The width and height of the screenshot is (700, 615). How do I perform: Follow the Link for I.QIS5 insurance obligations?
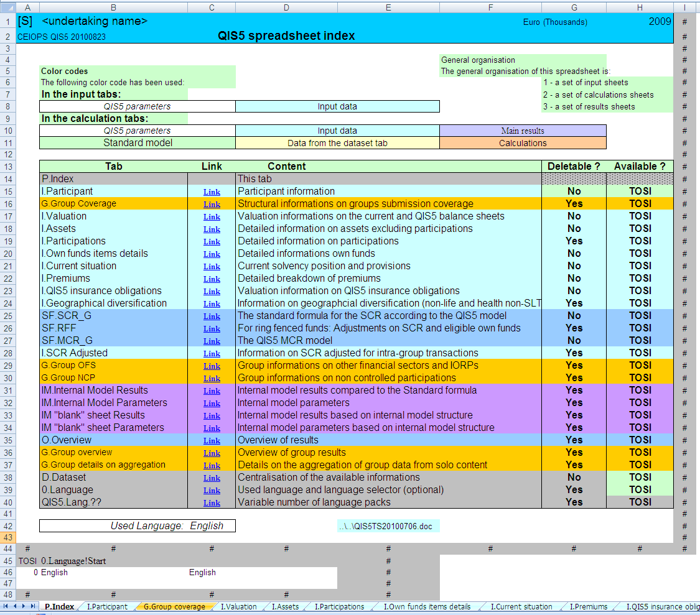tap(212, 292)
